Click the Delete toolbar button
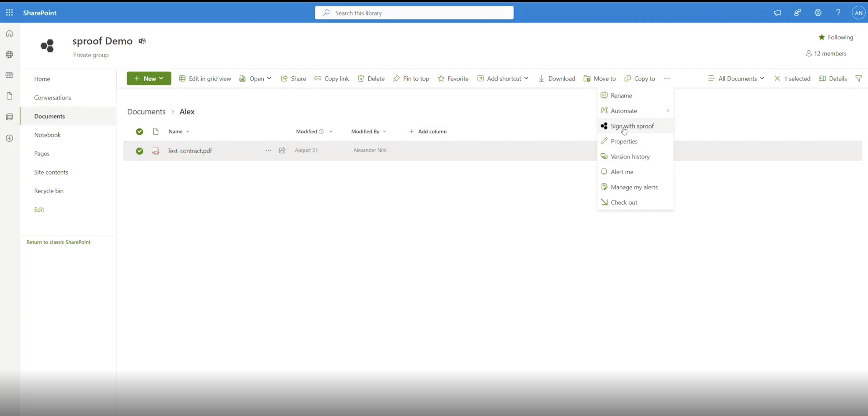 pos(371,78)
